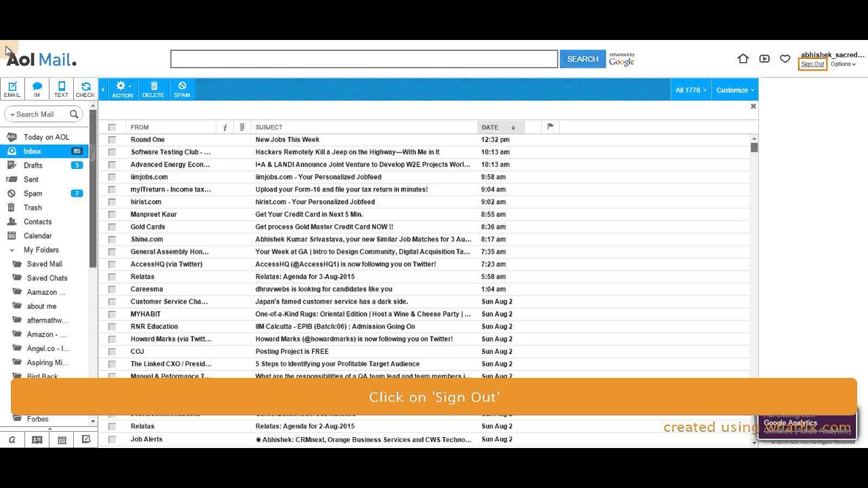
Task: Open the Contacts card icon at bottom left
Action: 37,439
